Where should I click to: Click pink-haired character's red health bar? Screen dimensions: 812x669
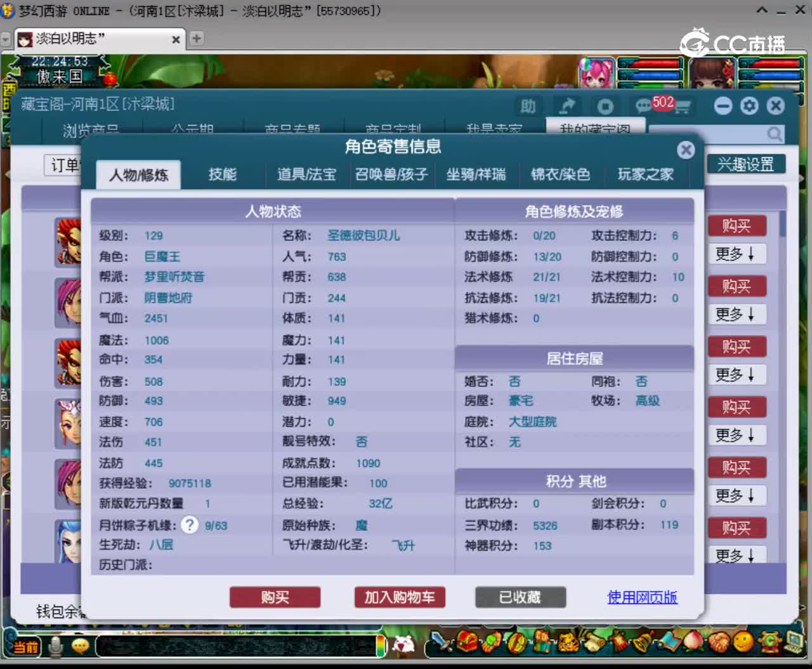650,63
